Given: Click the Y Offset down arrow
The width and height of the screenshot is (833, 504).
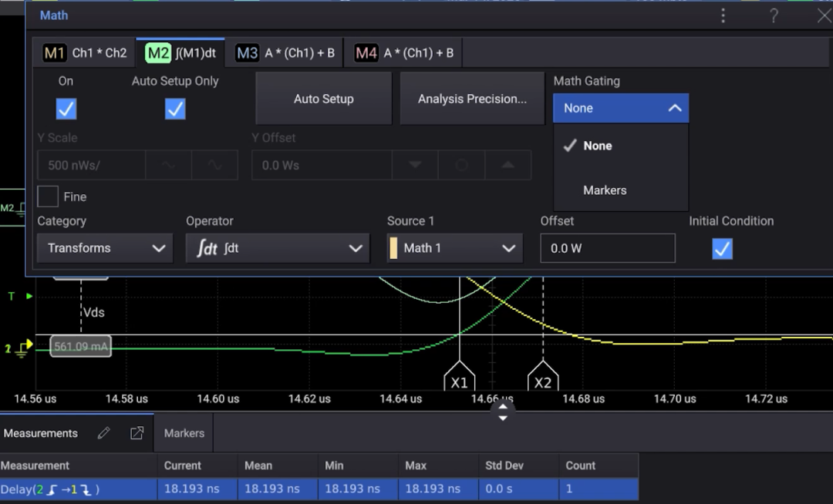Looking at the screenshot, I should tap(415, 165).
